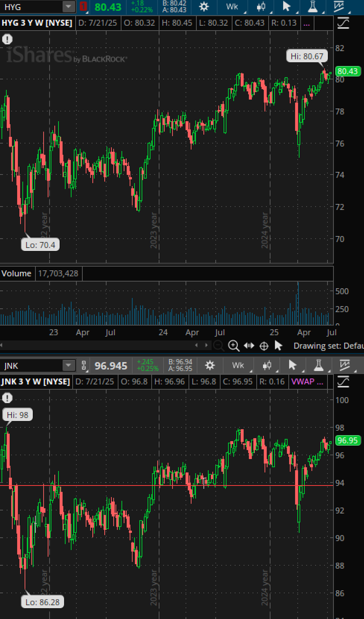Click HYG last price 80.43 in toolbar
This screenshot has height=619, width=364.
[108, 7]
